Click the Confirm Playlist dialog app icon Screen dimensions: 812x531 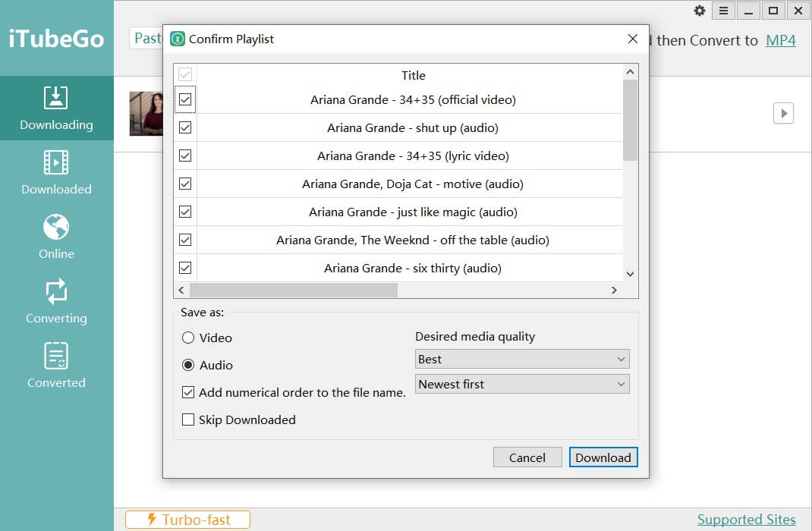[x=178, y=39]
